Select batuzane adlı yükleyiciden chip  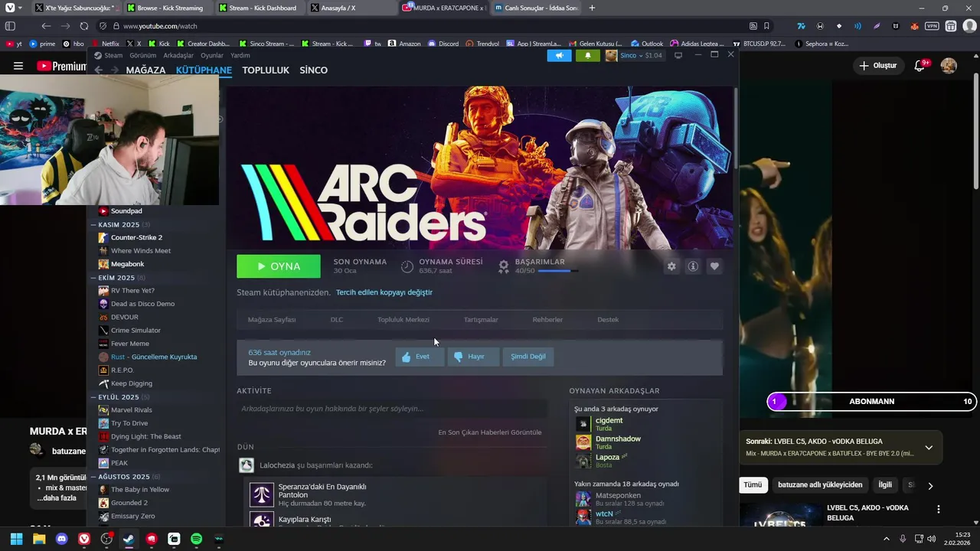pyautogui.click(x=820, y=485)
